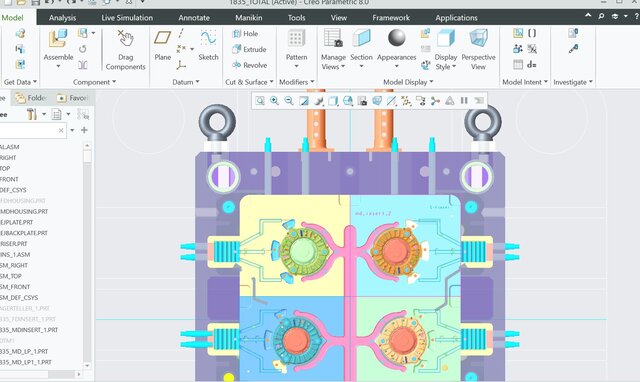Image resolution: width=640 pixels, height=382 pixels.
Task: Click the tree columns display icon
Action: pos(57,115)
